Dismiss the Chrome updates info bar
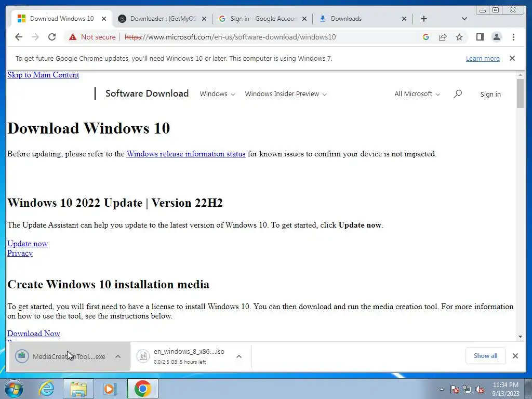Image resolution: width=532 pixels, height=399 pixels. [x=512, y=58]
